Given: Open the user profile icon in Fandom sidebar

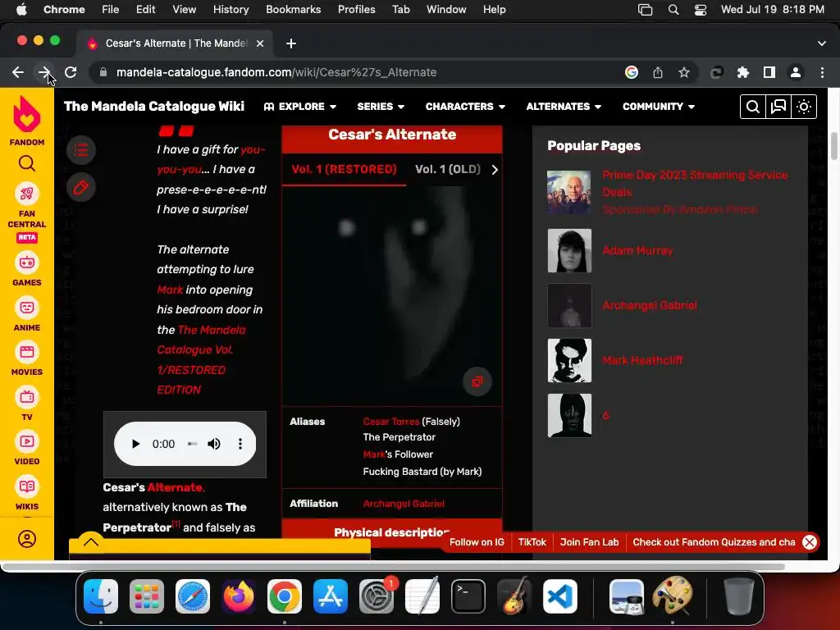Looking at the screenshot, I should (27, 539).
